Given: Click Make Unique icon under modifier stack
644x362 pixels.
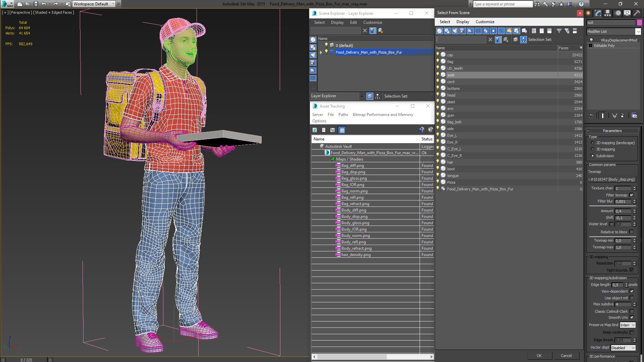Looking at the screenshot, I should point(614,116).
